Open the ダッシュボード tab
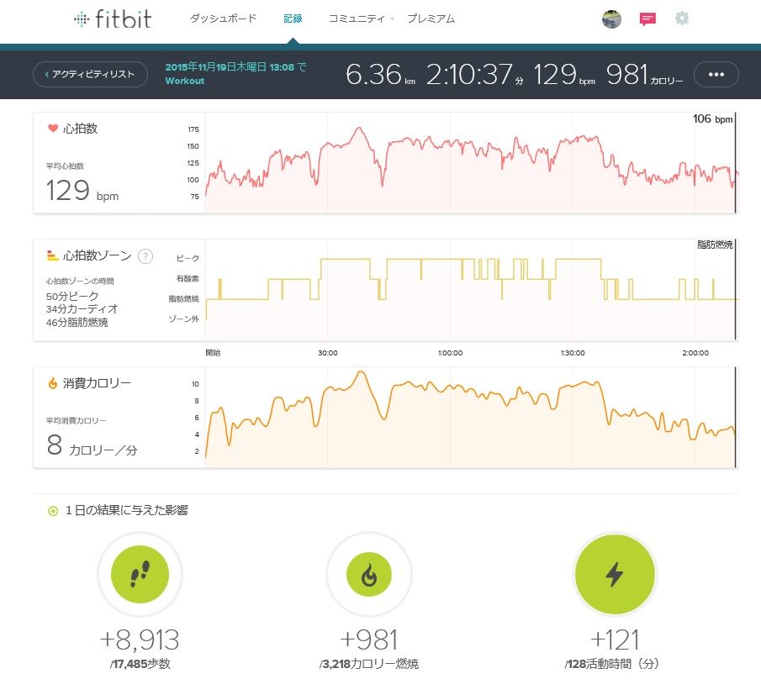 click(x=223, y=18)
